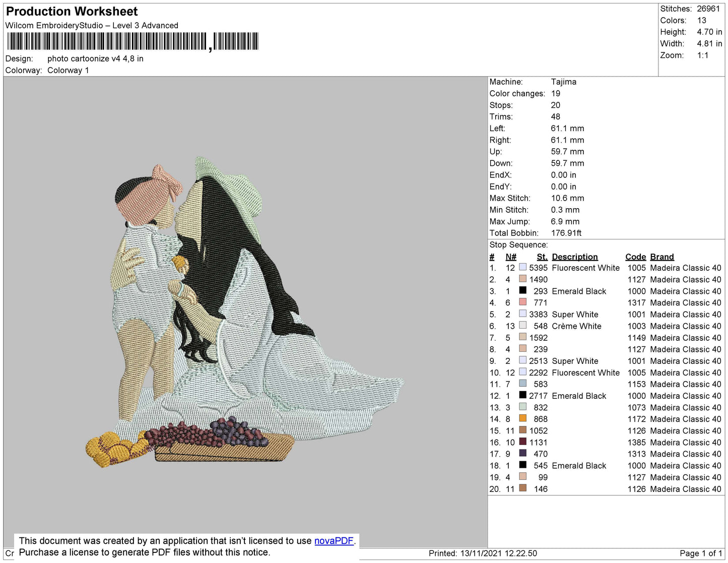
Task: Click the Emerald Black description with 2717 stitches
Action: (579, 396)
